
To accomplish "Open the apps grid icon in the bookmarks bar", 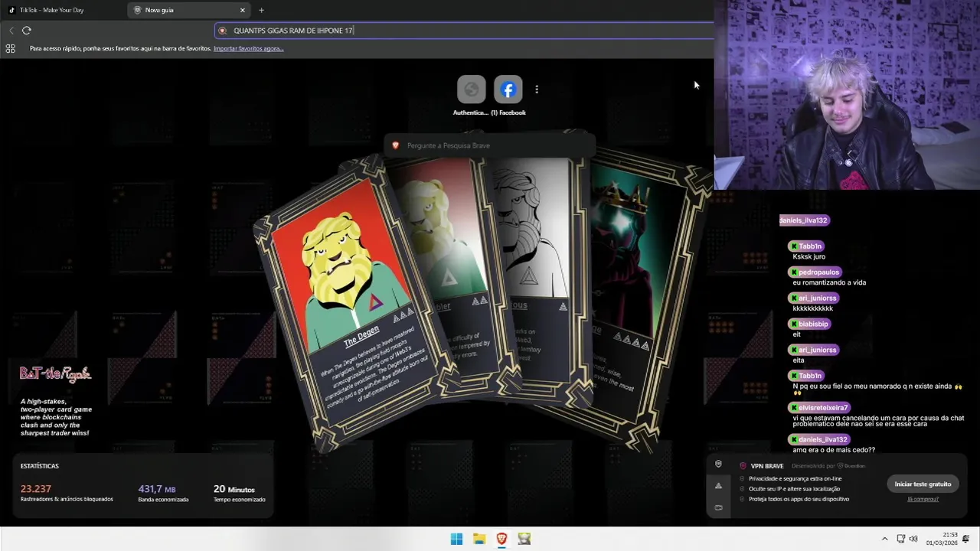I will tap(10, 48).
